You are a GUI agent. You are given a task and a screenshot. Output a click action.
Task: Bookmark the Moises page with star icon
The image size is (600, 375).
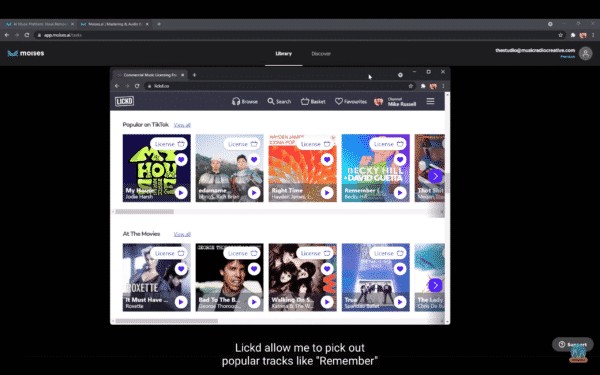tap(561, 35)
